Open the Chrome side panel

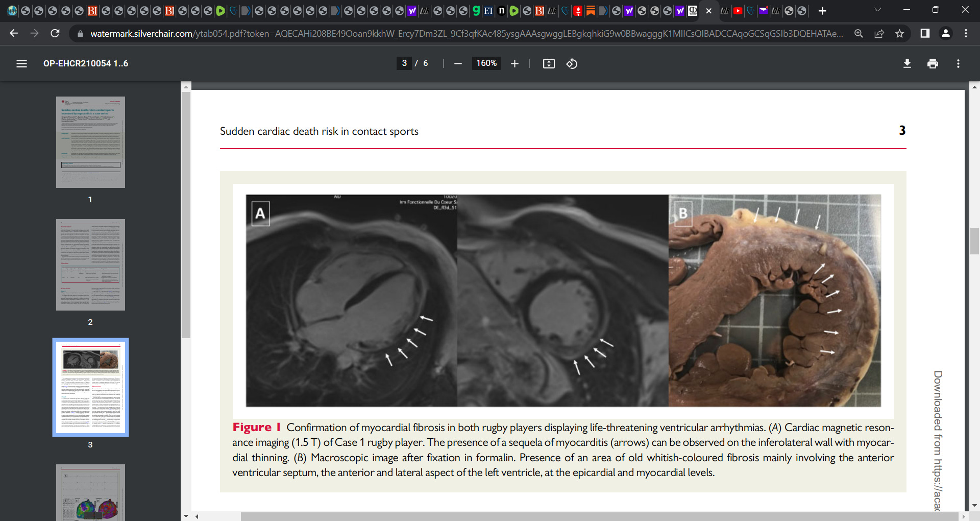[924, 33]
